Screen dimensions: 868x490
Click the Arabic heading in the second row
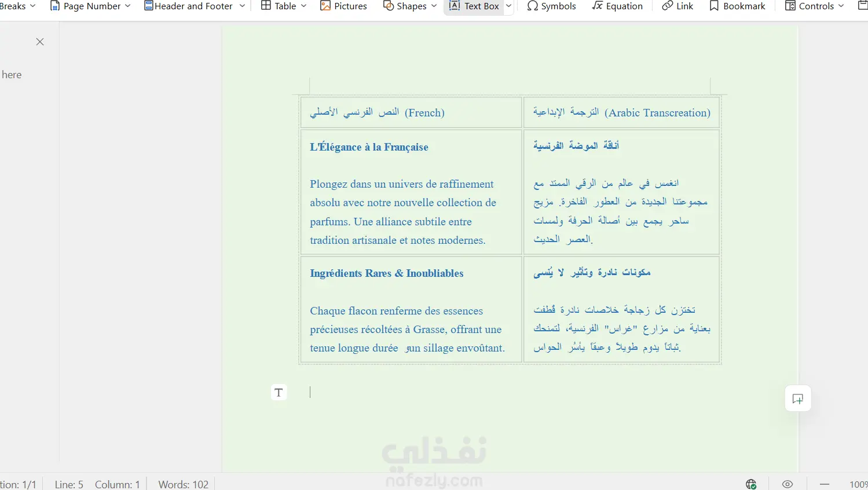pyautogui.click(x=576, y=146)
